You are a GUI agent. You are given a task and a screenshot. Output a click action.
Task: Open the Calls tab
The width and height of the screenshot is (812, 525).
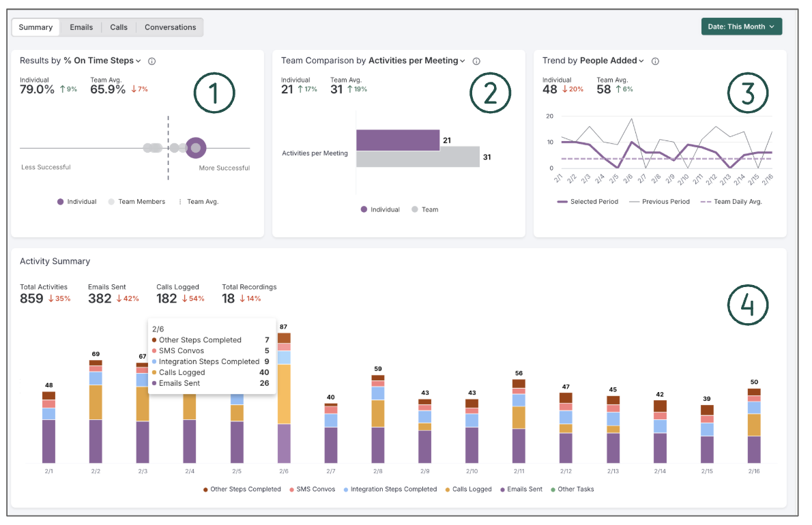pyautogui.click(x=119, y=27)
